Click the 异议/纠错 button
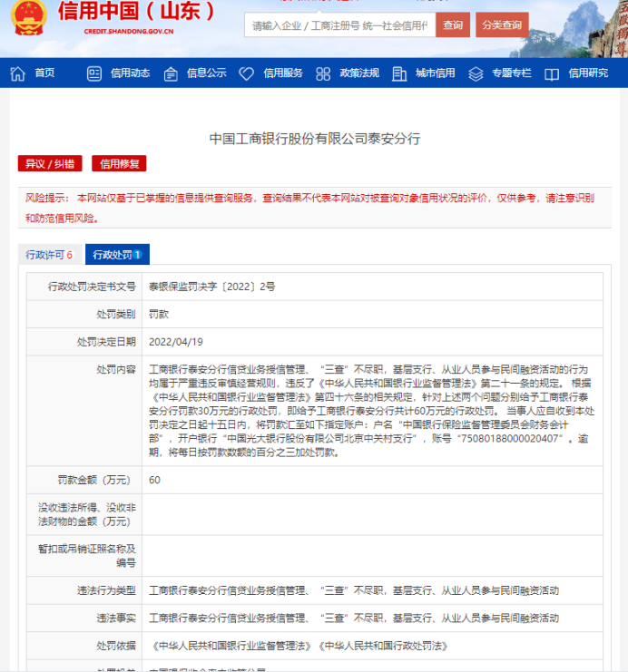The width and height of the screenshot is (628, 672). pos(50,163)
